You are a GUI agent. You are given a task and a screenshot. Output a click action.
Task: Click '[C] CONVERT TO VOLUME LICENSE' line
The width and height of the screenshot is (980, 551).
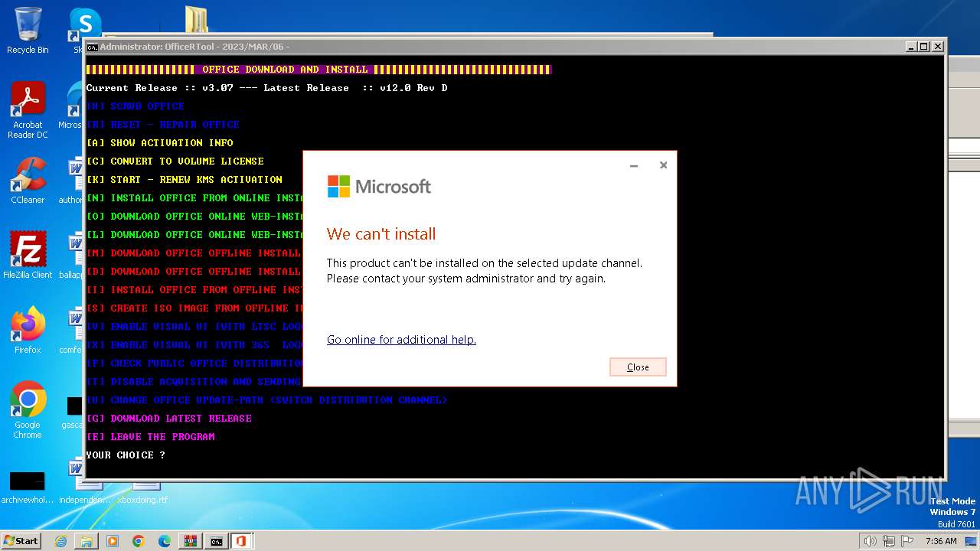[x=175, y=161]
